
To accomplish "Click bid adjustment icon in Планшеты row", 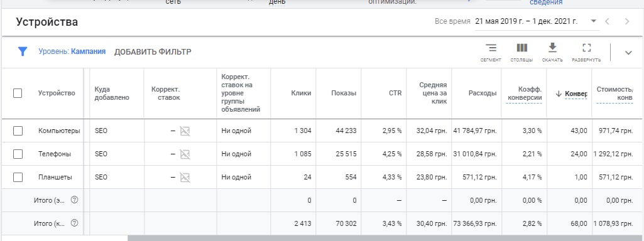I will [185, 178].
